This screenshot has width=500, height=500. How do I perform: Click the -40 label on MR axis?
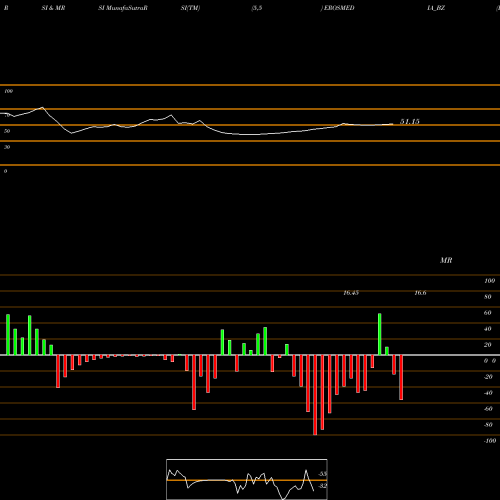(x=488, y=393)
